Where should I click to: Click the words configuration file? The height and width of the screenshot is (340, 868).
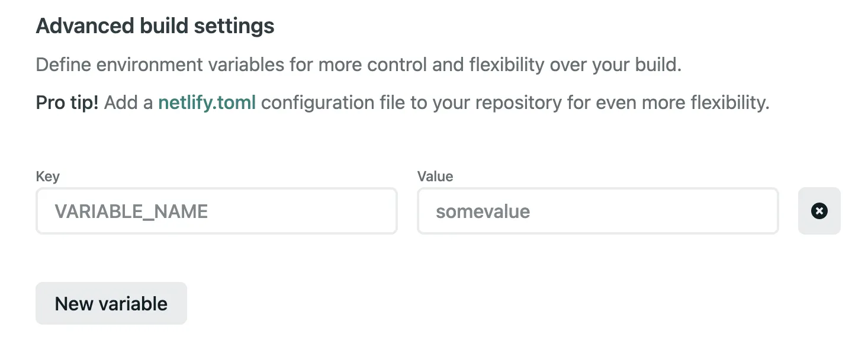[x=331, y=102]
